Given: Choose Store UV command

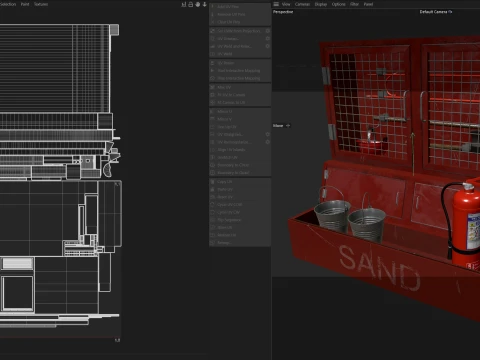Looking at the screenshot, I should [240, 227].
